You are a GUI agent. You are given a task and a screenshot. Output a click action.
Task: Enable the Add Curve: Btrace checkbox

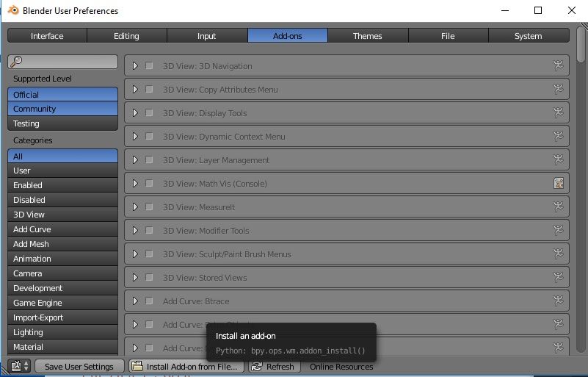pyautogui.click(x=149, y=301)
